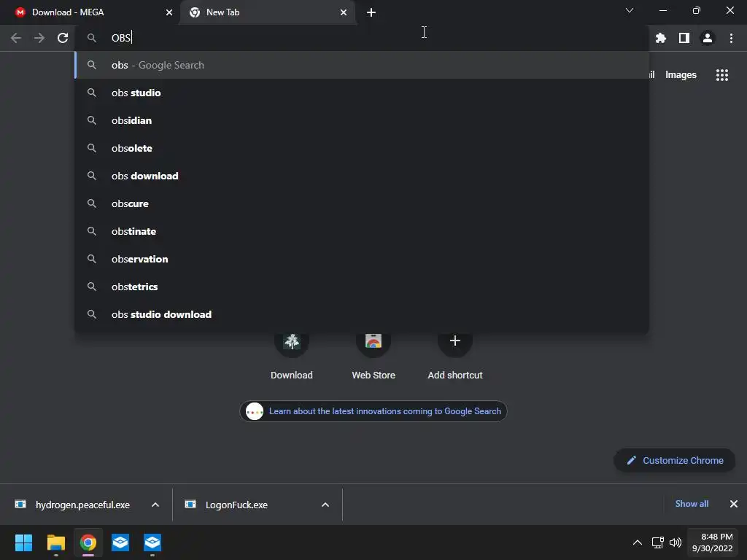Show hidden system tray icons

(x=637, y=542)
